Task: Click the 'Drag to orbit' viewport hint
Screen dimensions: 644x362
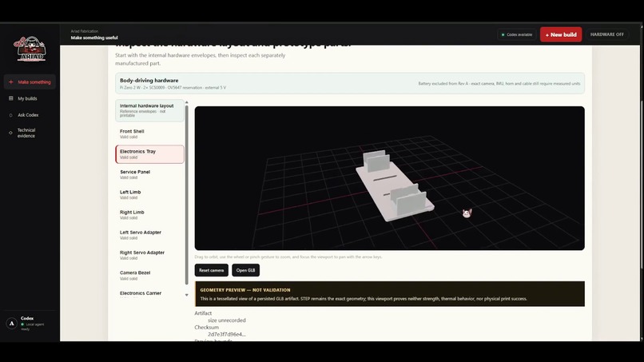Action: pyautogui.click(x=288, y=257)
